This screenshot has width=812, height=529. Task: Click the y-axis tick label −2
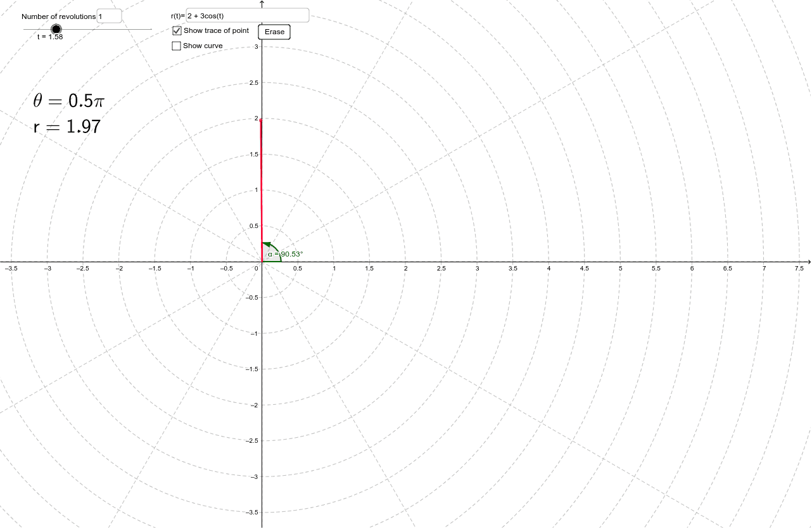tap(253, 405)
